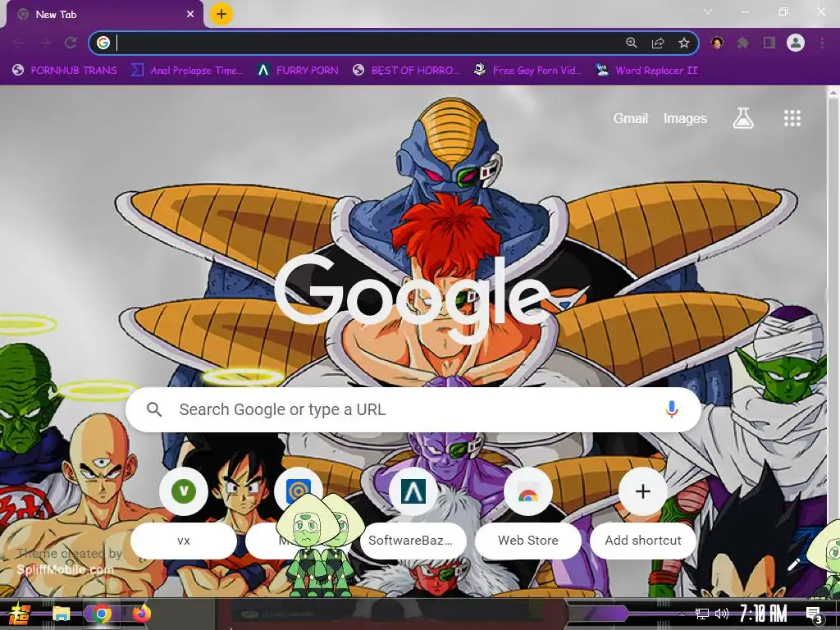Open the tab search chevron in the title bar
Viewport: 840px width, 630px height.
click(708, 11)
